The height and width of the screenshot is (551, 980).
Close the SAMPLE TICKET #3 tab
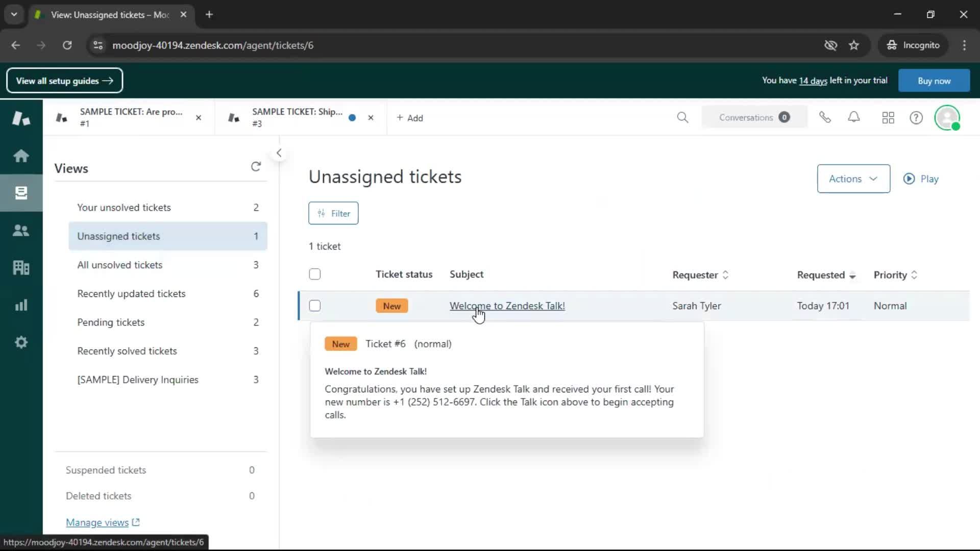coord(371,118)
